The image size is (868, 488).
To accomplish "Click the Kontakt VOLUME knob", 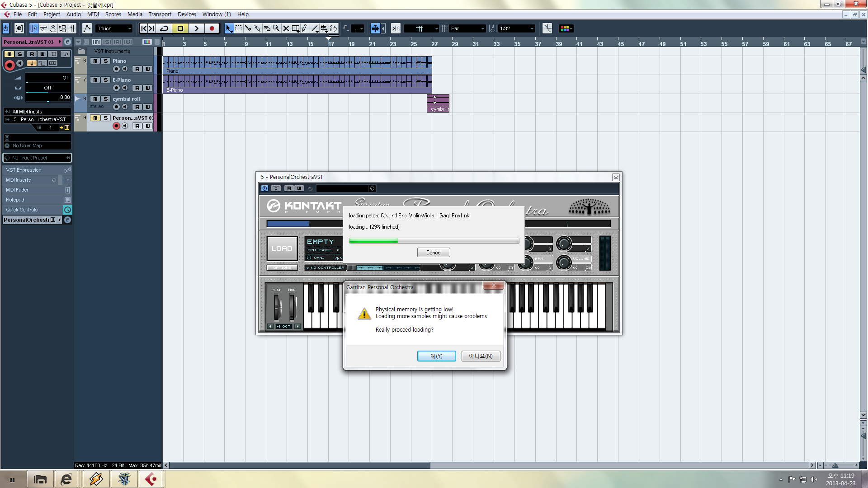I will 564,263.
